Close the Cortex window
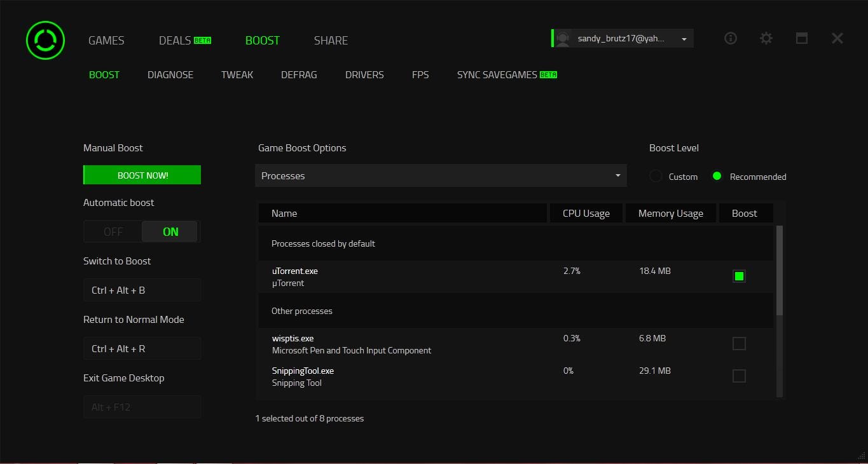868x464 pixels. click(837, 38)
